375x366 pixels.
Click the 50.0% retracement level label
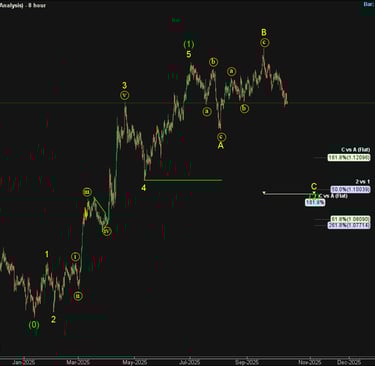coord(350,189)
